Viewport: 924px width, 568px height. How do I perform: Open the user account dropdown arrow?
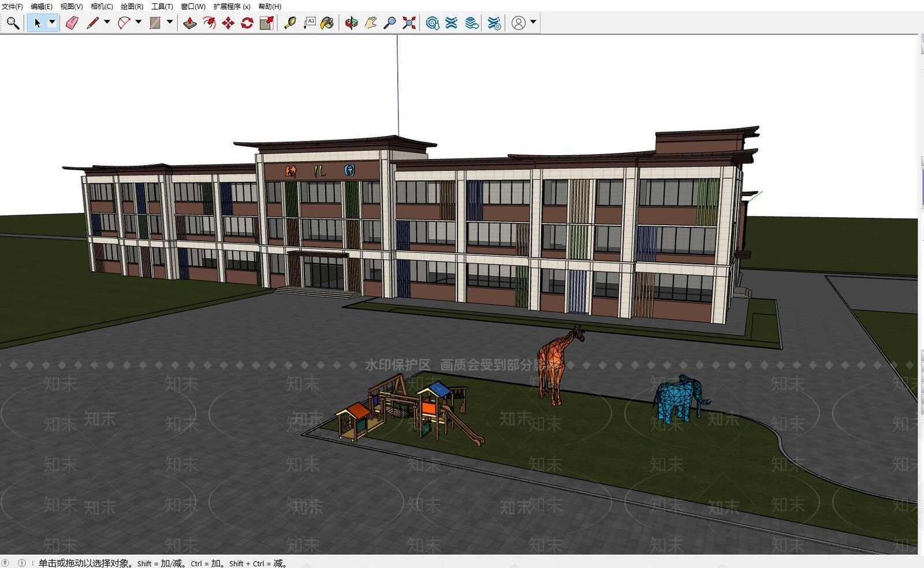click(533, 23)
